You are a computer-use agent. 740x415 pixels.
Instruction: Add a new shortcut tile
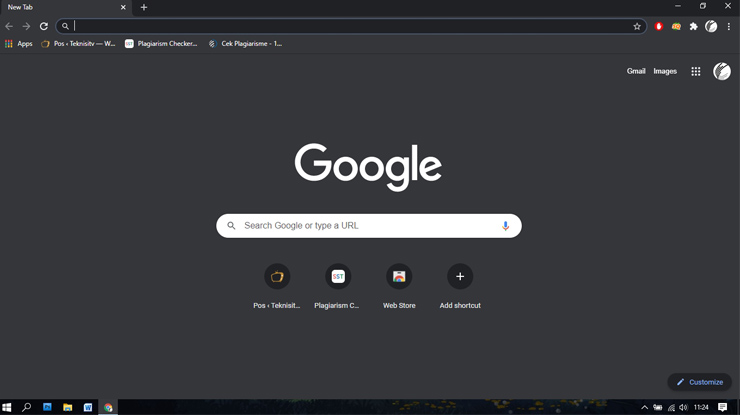click(x=460, y=287)
